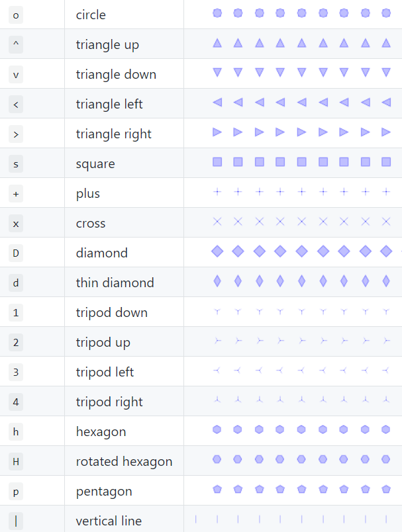Click the first thin diamond marker sample

217,281
